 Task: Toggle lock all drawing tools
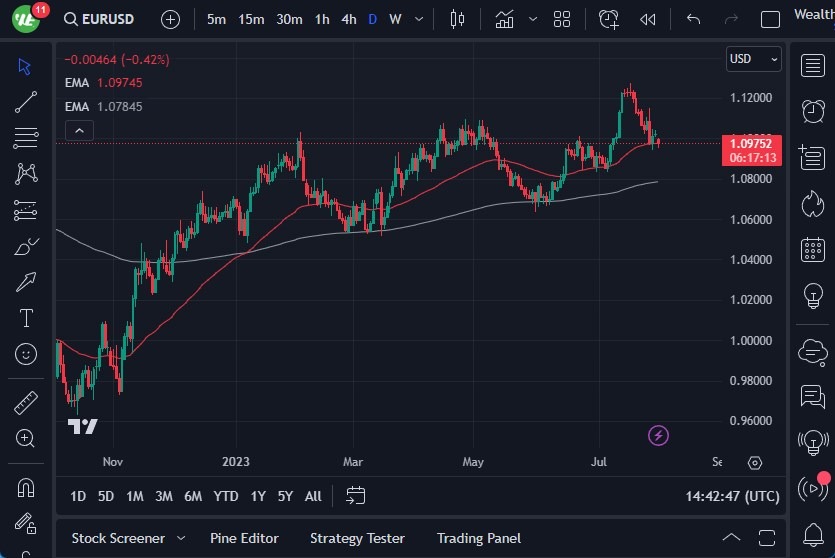pos(26,524)
